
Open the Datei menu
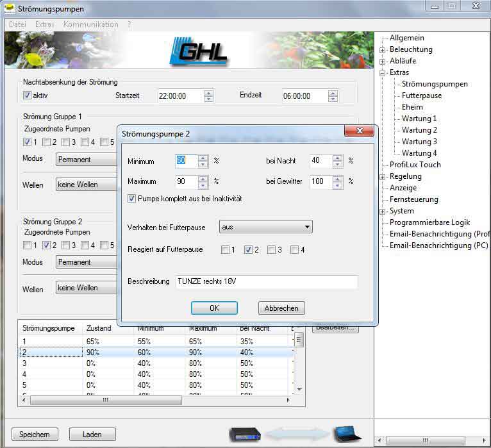[x=17, y=24]
